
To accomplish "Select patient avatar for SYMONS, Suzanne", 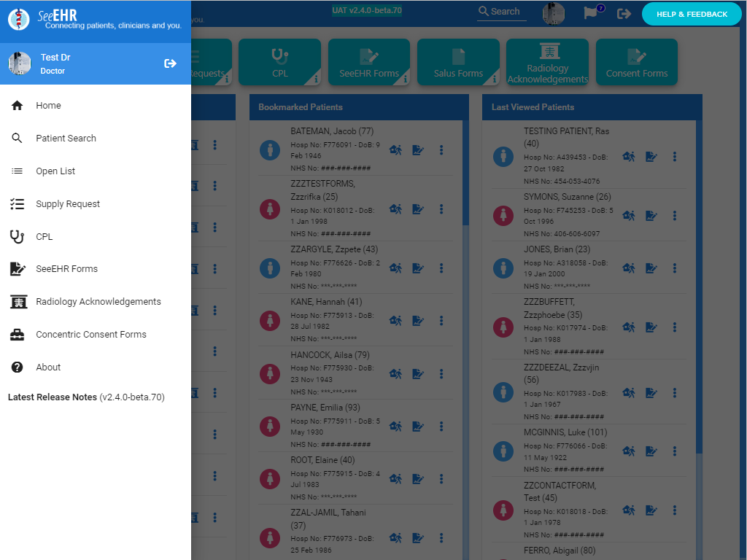I will coord(503,216).
